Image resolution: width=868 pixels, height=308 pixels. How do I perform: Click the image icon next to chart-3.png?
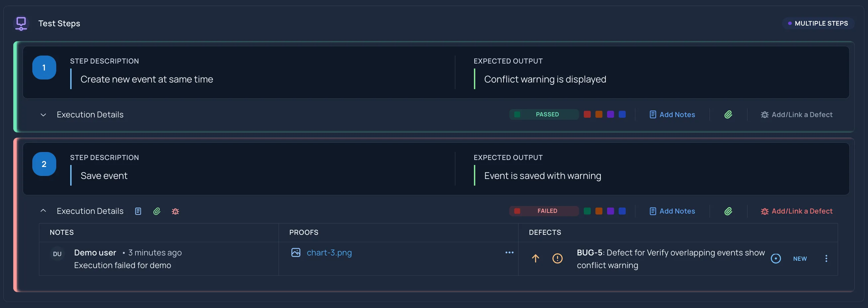(x=296, y=252)
